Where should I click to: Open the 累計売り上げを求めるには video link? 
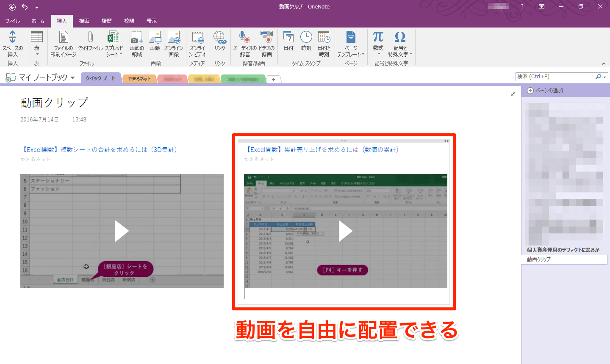coord(323,149)
